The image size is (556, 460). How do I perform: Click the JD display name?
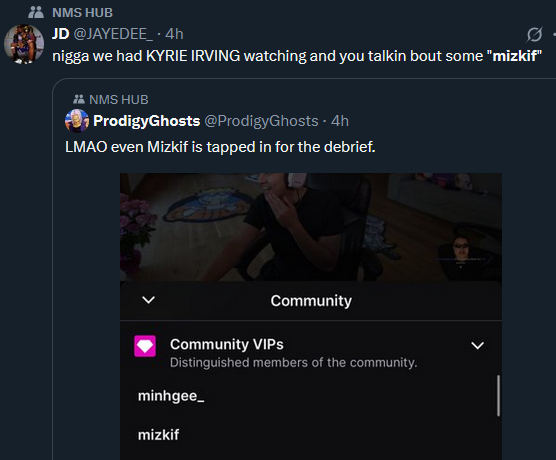tap(61, 34)
